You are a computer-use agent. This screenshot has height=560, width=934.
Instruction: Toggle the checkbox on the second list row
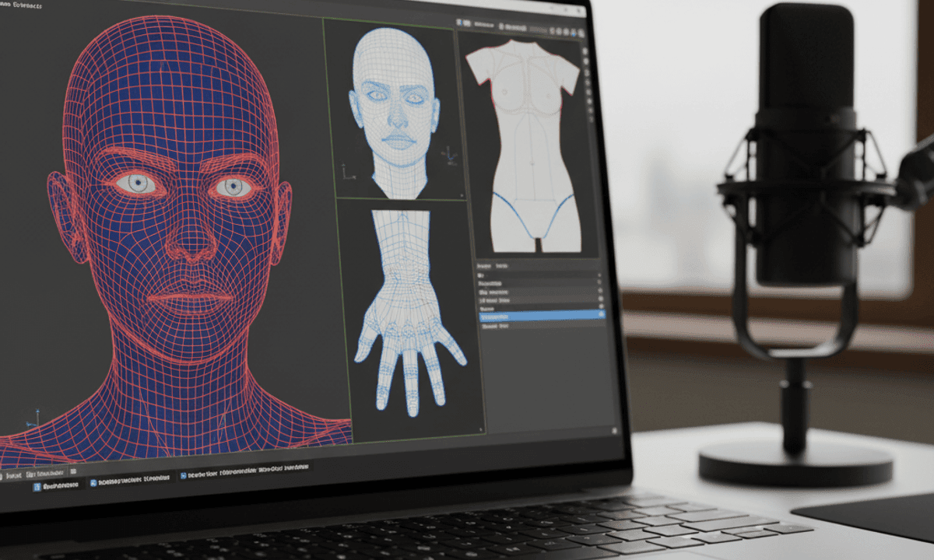click(601, 284)
